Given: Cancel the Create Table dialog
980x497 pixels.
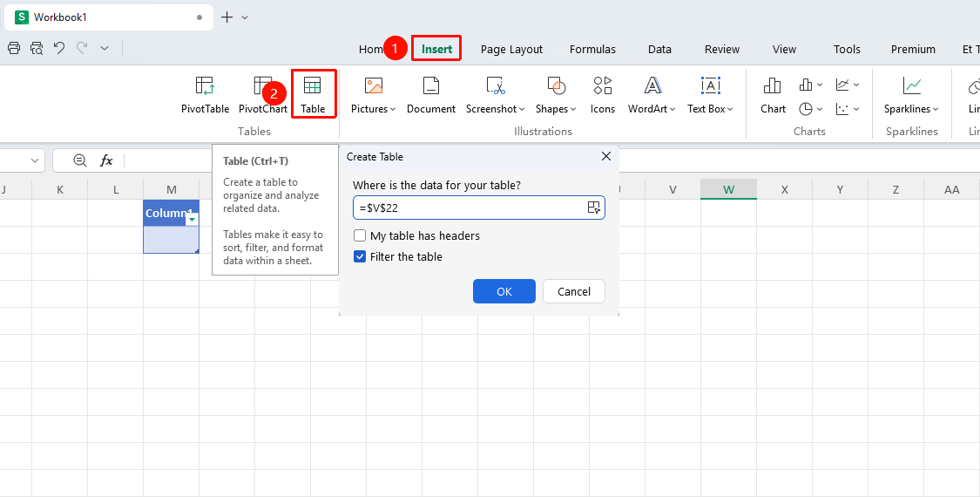Looking at the screenshot, I should [x=574, y=291].
